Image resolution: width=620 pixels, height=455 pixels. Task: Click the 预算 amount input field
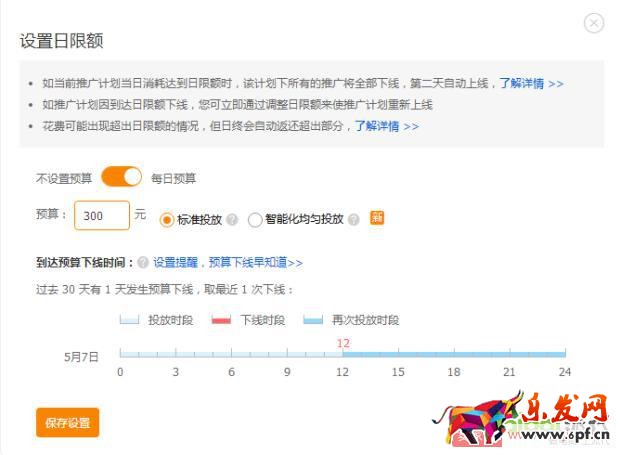click(x=102, y=215)
